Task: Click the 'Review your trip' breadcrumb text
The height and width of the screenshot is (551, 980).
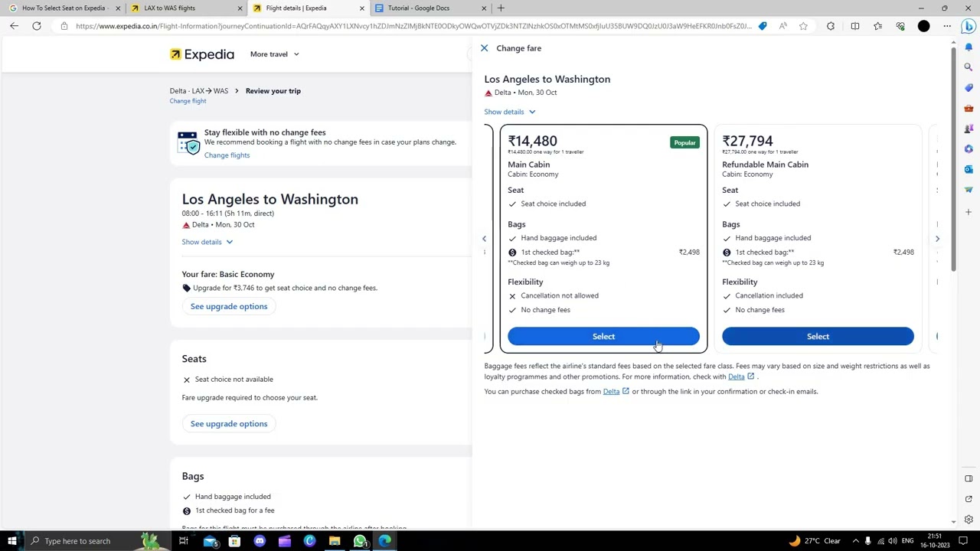Action: [273, 91]
